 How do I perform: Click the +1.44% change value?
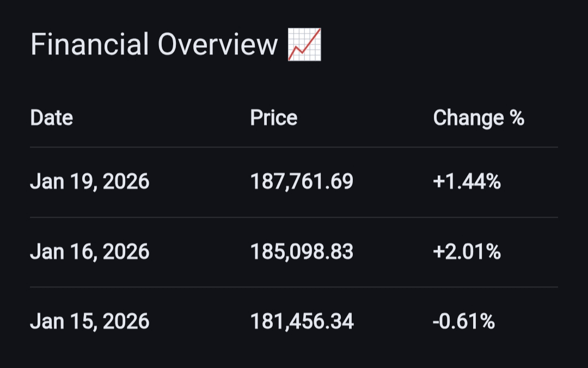click(x=467, y=182)
